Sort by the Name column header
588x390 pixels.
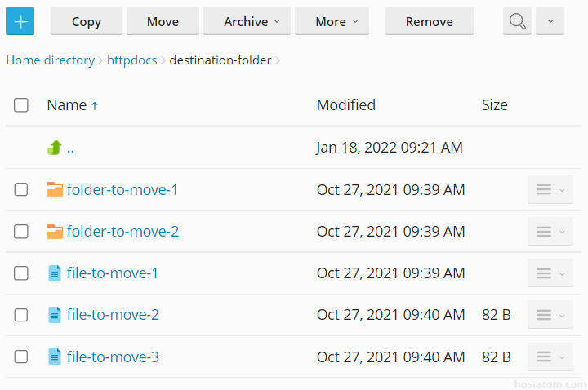point(67,105)
